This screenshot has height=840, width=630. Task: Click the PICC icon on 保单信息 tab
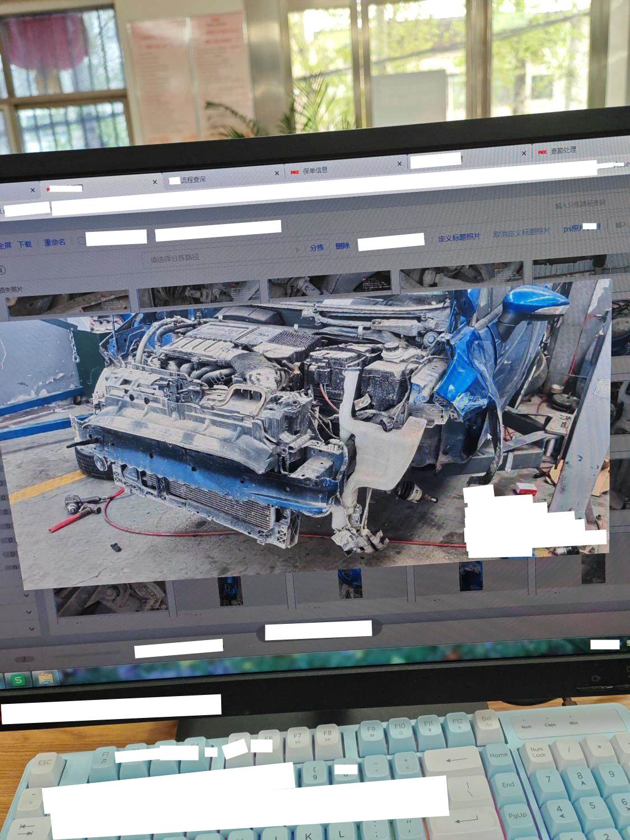pyautogui.click(x=295, y=172)
